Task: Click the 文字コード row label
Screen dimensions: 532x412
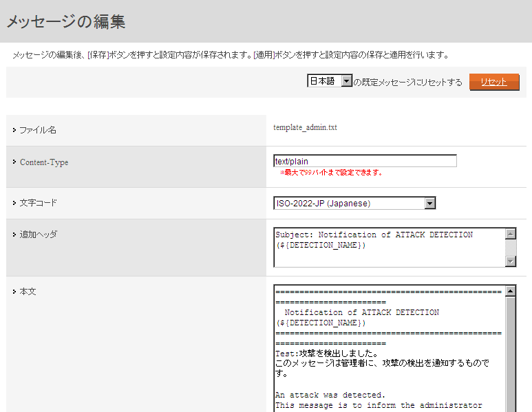Action: pyautogui.click(x=38, y=203)
